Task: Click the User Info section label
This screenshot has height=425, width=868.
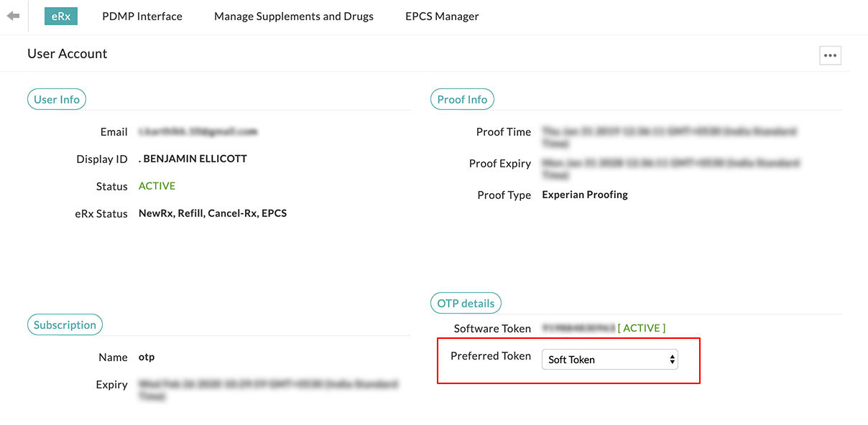Action: [57, 100]
